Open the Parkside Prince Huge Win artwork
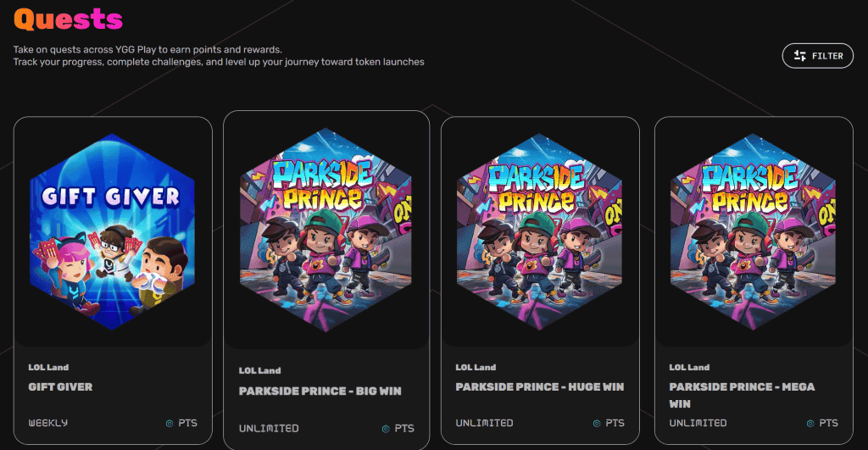 click(x=540, y=231)
